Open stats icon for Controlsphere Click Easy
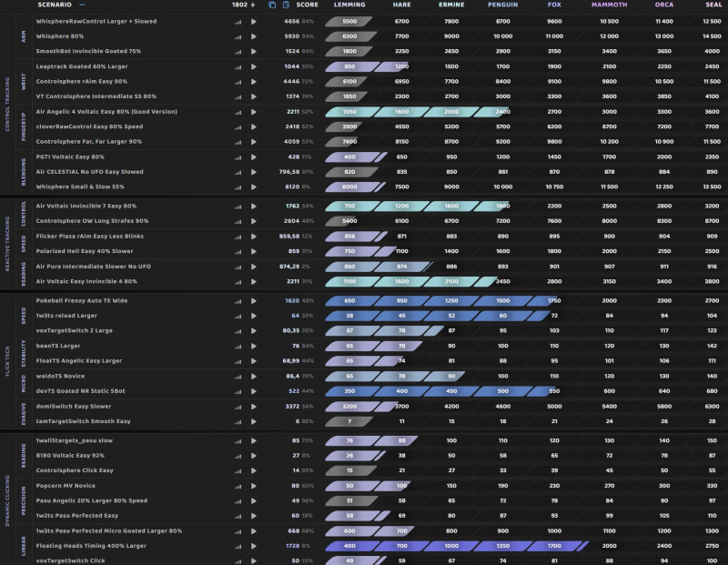The image size is (728, 565). coord(238,470)
